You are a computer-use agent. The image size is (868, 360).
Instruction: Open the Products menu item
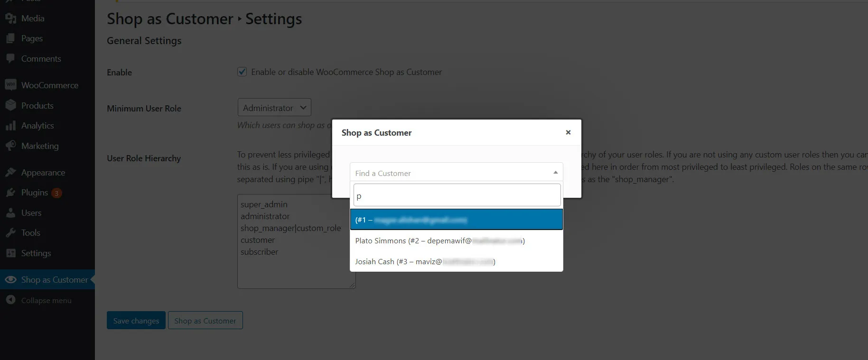[47, 105]
